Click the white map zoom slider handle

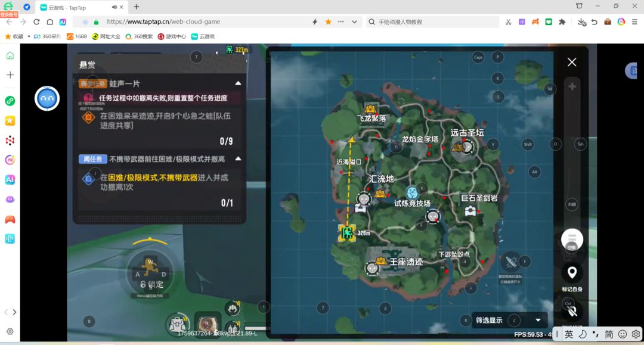pyautogui.click(x=572, y=239)
